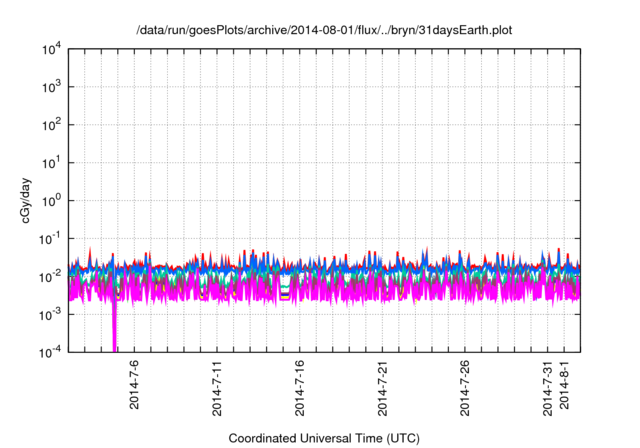Click the 10^1 y-axis tick label
Image resolution: width=640 pixels, height=448 pixels.
coord(52,162)
